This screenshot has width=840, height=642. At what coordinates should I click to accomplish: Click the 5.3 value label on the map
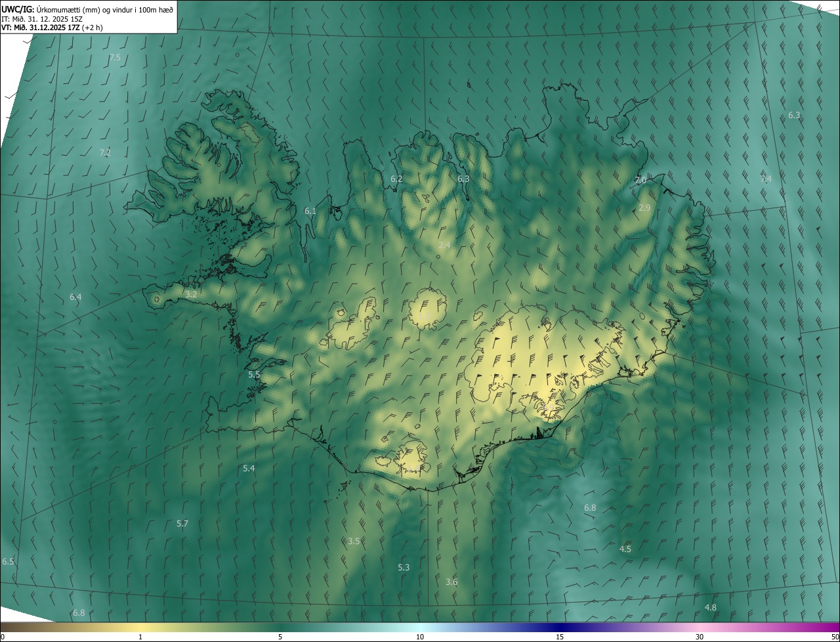tap(404, 567)
